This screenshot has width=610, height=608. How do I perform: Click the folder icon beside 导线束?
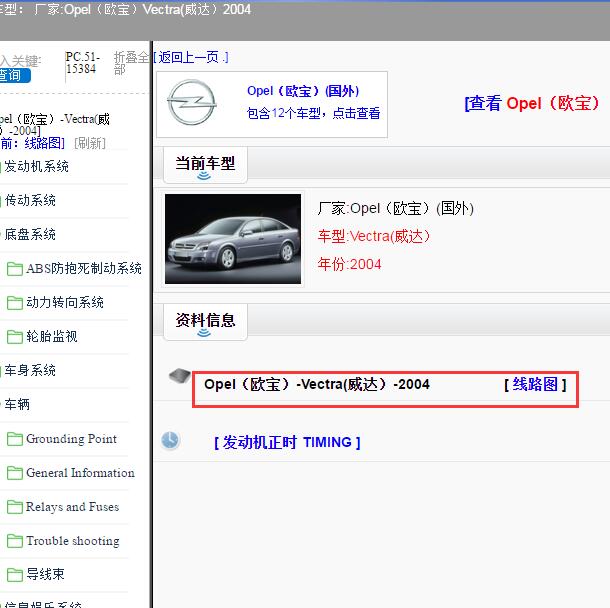15,575
